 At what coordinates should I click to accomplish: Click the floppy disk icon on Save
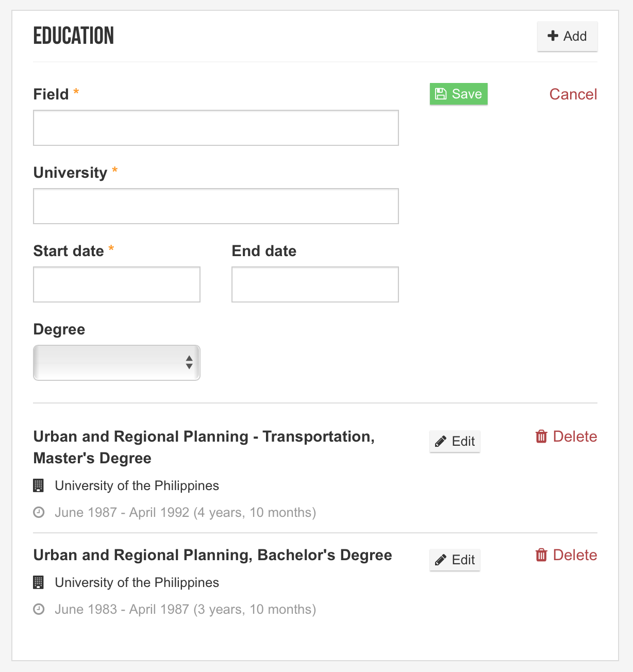[x=441, y=94]
